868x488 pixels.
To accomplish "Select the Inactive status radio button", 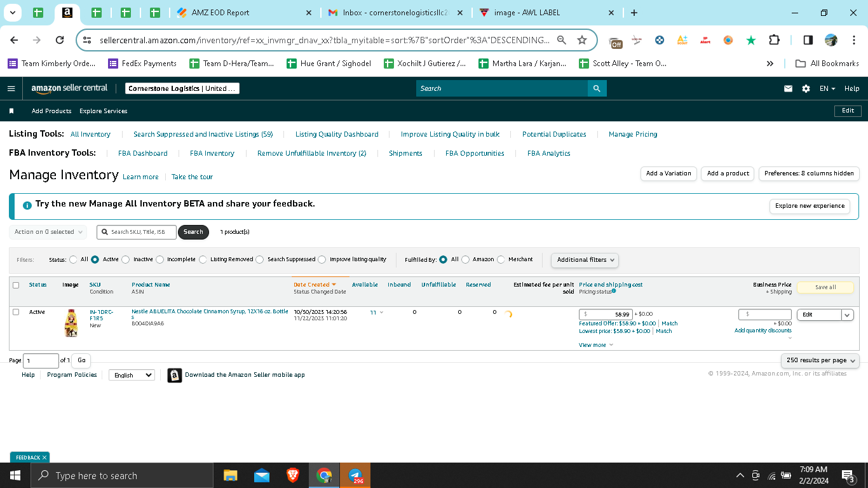I will tap(126, 259).
